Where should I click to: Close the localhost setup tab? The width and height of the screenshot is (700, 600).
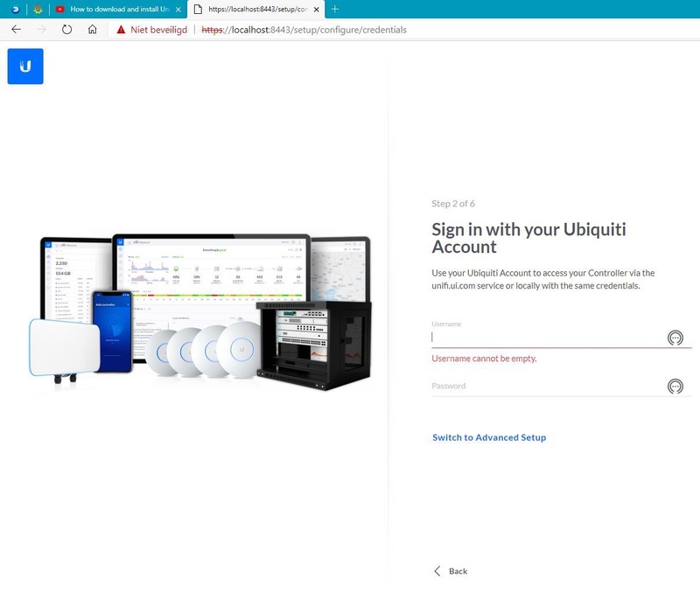(316, 10)
